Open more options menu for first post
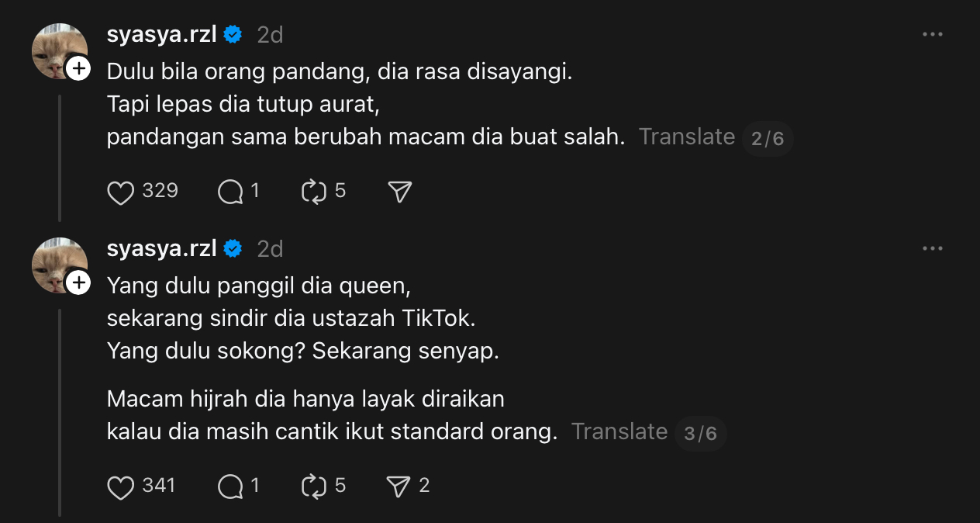 point(932,35)
